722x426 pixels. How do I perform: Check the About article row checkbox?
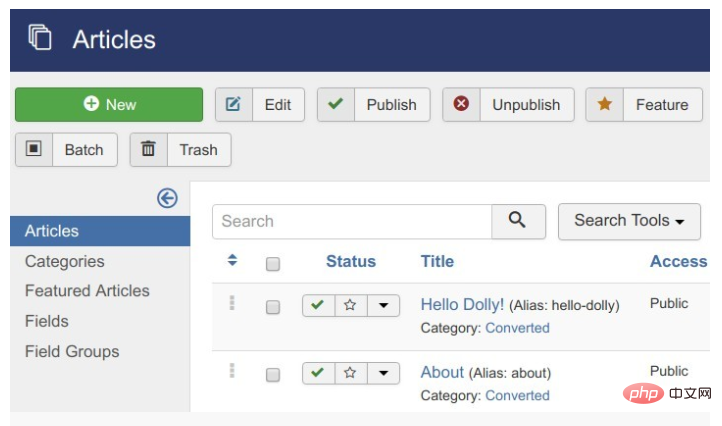click(x=273, y=375)
